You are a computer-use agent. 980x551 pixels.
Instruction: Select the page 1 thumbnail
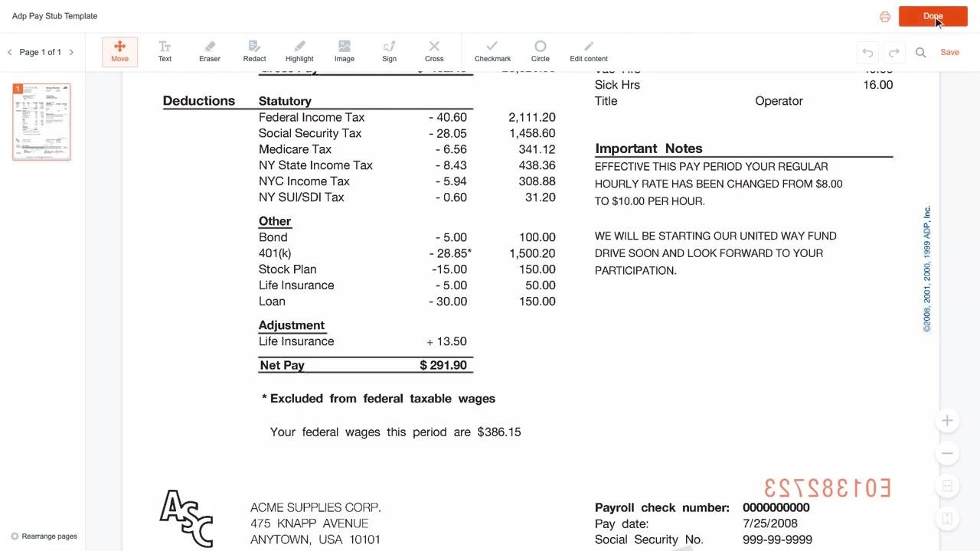(41, 122)
